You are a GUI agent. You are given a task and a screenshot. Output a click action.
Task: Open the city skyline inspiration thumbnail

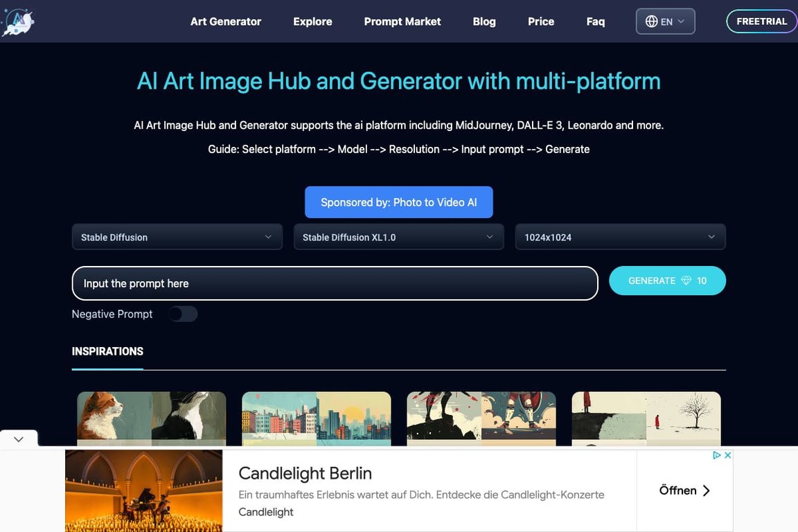(316, 418)
